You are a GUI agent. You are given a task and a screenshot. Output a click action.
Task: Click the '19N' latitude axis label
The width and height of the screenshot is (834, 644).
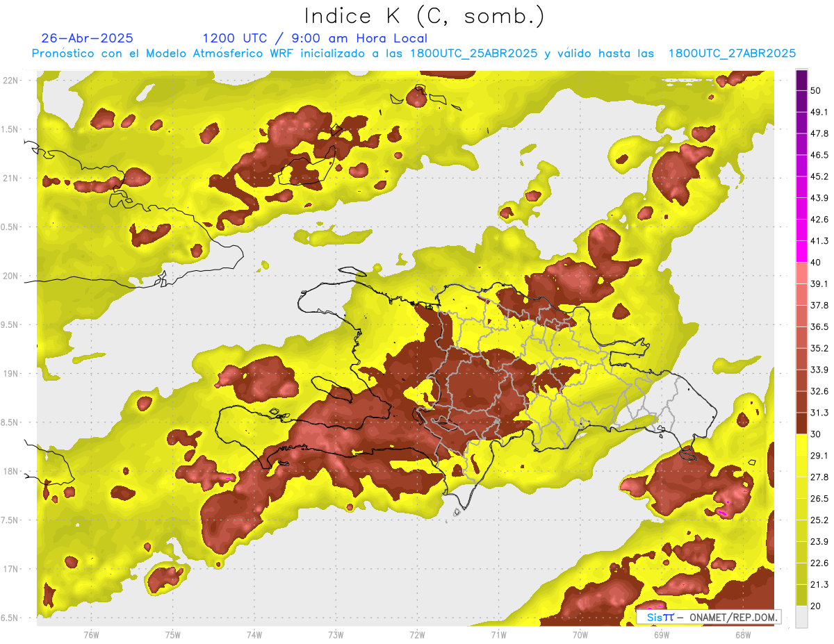coord(10,373)
